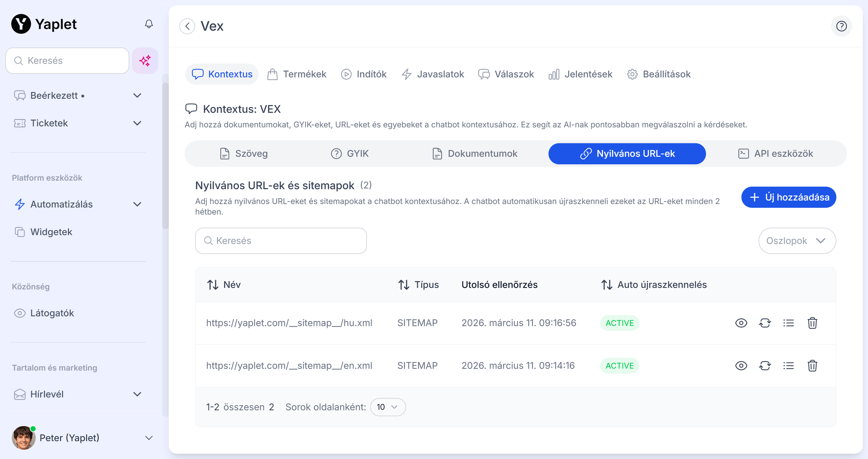Open the help question mark icon
Viewport: 868px width, 459px height.
[841, 26]
